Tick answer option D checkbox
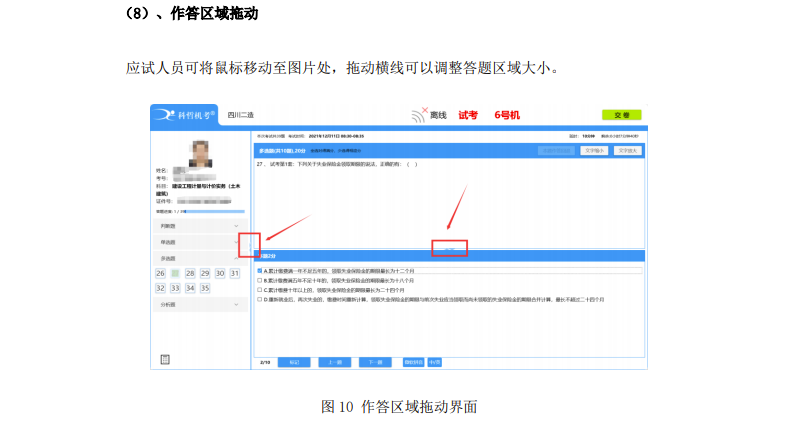The width and height of the screenshot is (790, 426). (x=261, y=298)
